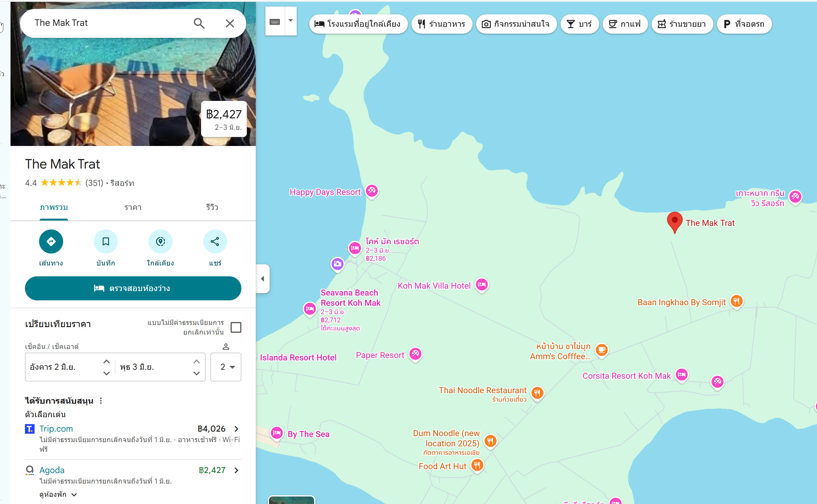Click the ใกล้เคียง nearby icon
817x504 pixels.
[161, 242]
